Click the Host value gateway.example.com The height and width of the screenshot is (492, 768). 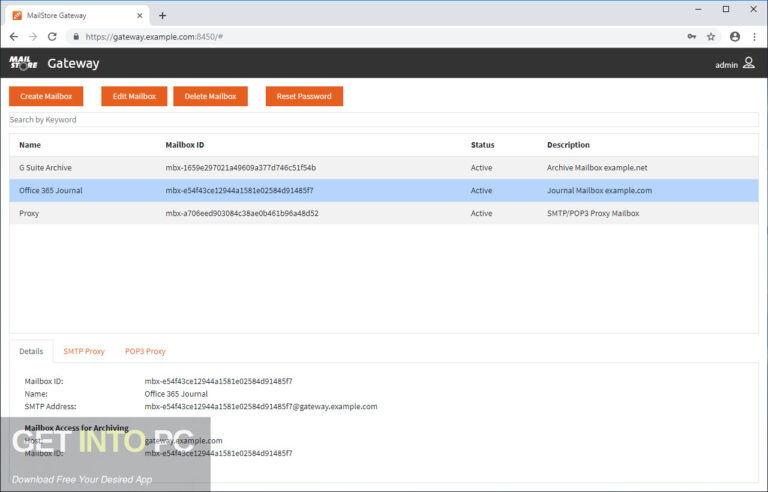pyautogui.click(x=183, y=441)
